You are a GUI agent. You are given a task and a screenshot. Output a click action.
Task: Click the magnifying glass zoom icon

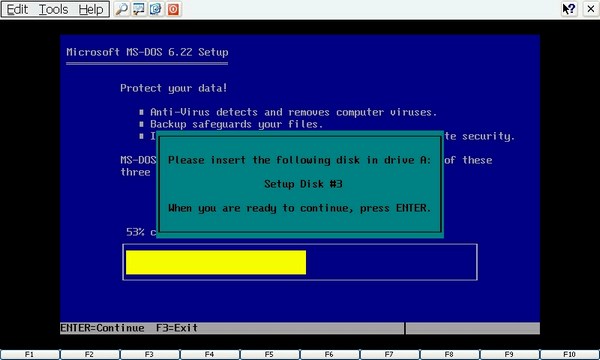[122, 9]
